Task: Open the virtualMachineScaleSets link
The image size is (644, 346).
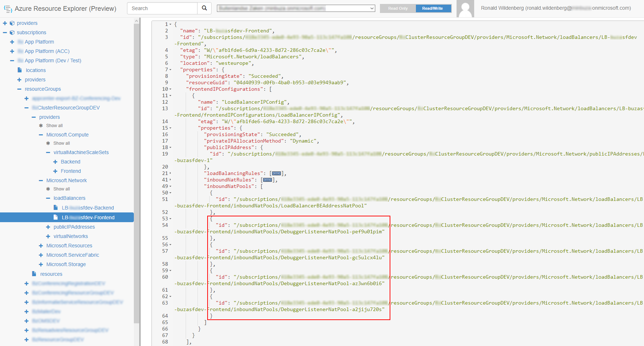Action: click(x=81, y=152)
